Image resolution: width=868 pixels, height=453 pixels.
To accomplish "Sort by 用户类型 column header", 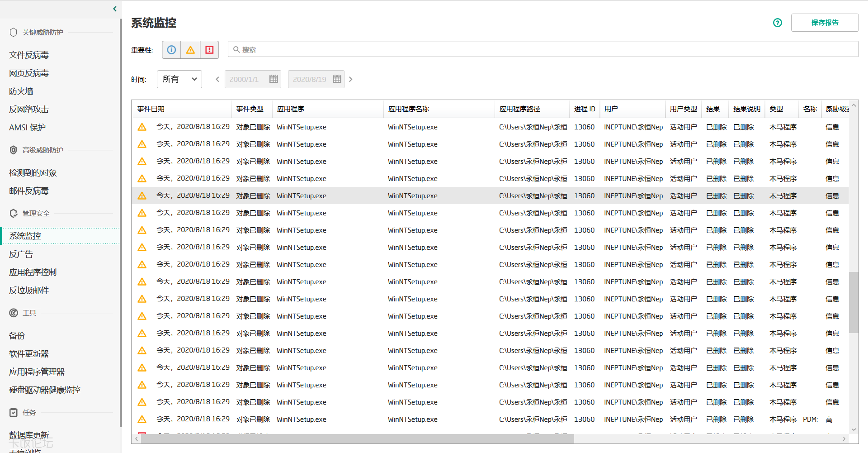I will (x=683, y=109).
